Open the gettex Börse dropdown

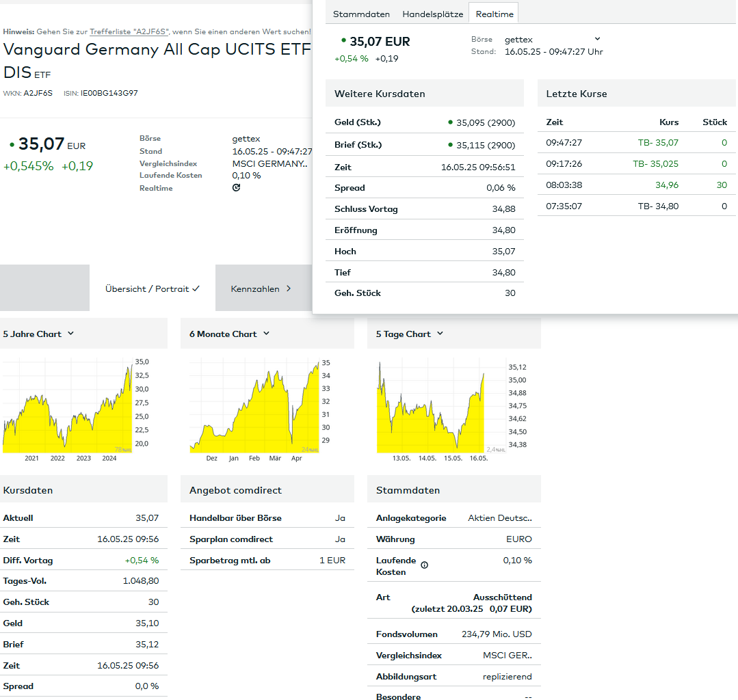click(552, 40)
